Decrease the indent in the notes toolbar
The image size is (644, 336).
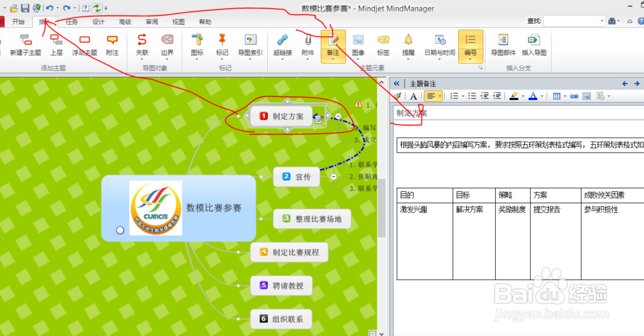pyautogui.click(x=485, y=96)
